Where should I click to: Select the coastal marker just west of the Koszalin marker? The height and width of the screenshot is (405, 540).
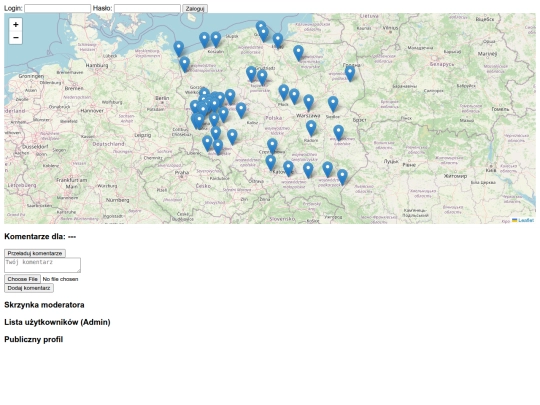(x=204, y=40)
